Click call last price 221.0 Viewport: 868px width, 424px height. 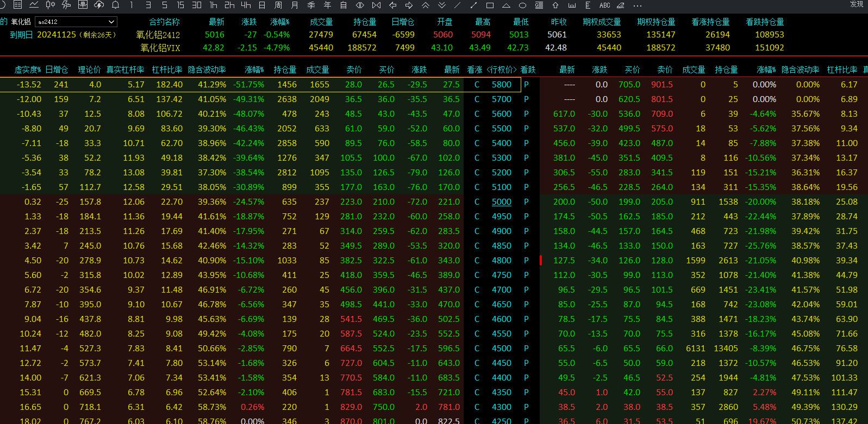click(449, 202)
